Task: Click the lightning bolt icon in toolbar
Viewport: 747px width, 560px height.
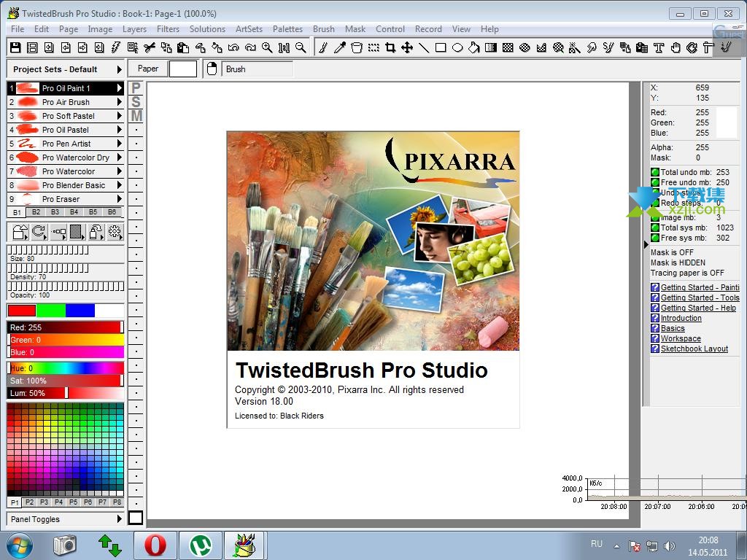Action: point(116,47)
